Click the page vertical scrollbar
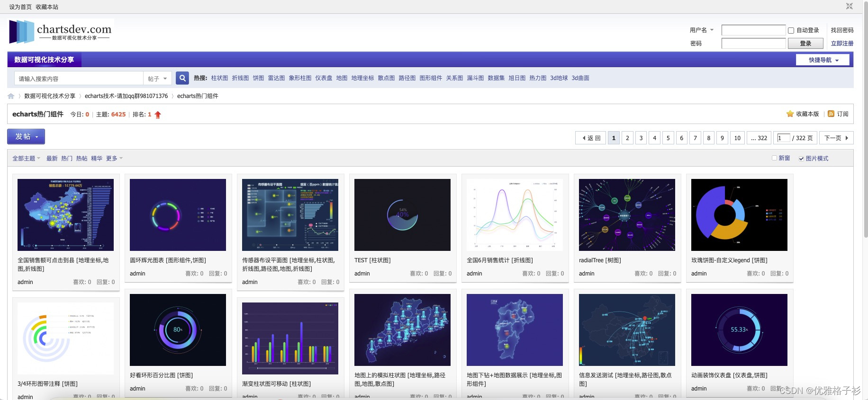868x400 pixels. 866,118
